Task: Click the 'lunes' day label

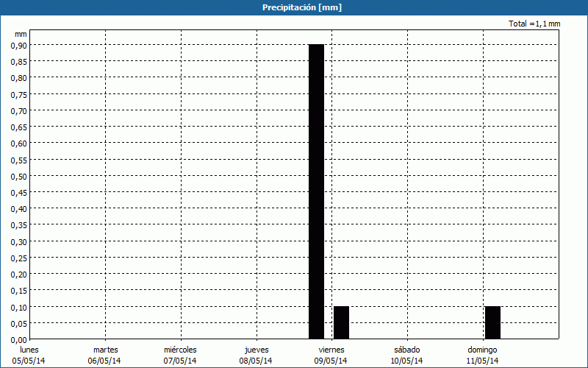Action: click(29, 350)
